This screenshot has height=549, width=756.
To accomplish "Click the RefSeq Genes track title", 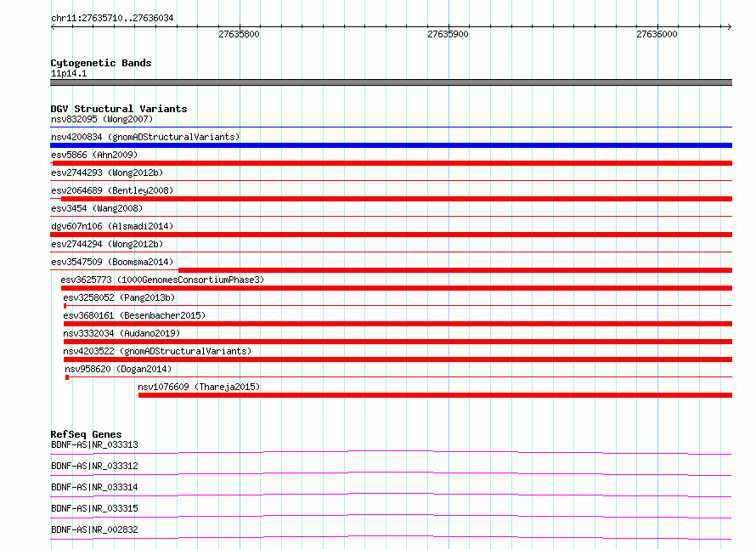I will pos(86,434).
